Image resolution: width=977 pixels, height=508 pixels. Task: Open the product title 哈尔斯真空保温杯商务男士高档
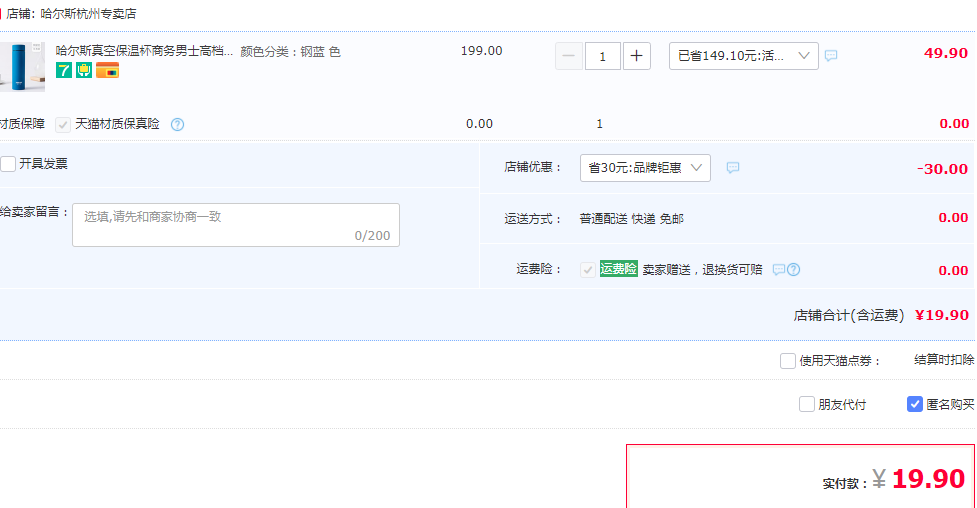pos(144,51)
